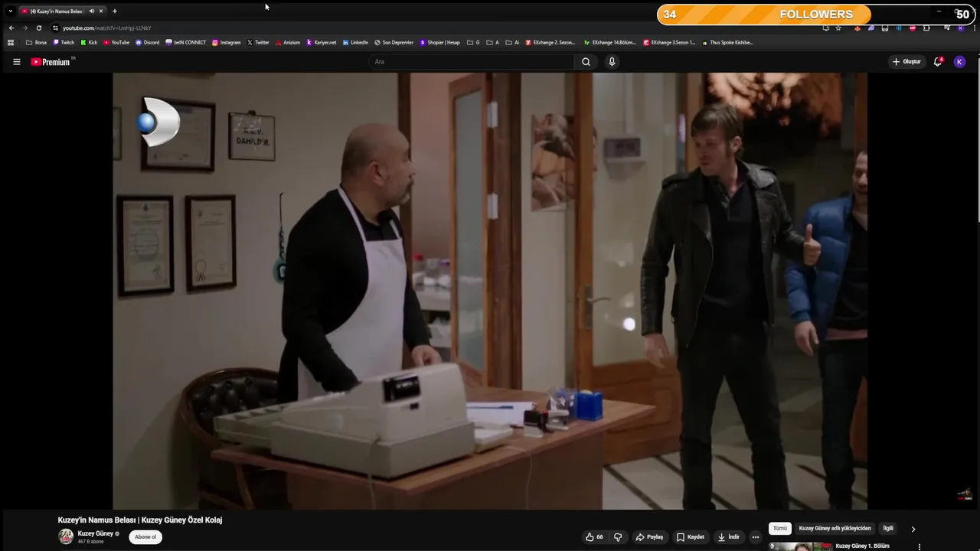Open the LinkedIn bookmark
The width and height of the screenshot is (980, 551).
tap(355, 43)
